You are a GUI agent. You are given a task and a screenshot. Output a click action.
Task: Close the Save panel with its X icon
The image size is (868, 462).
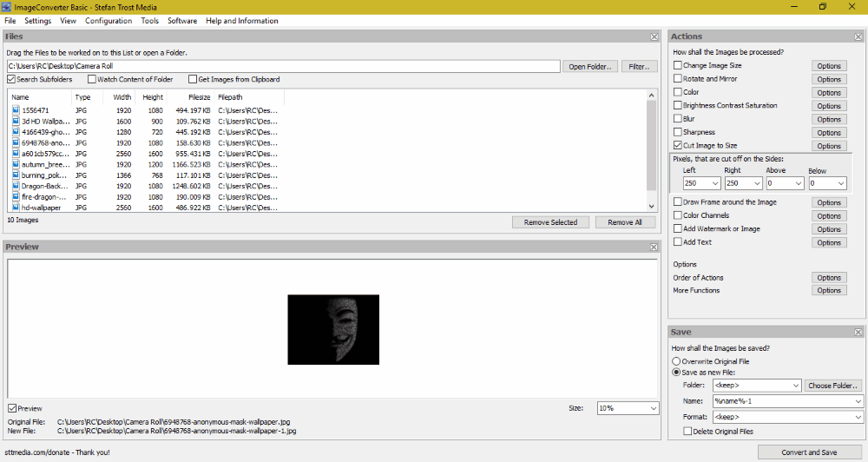(x=858, y=333)
